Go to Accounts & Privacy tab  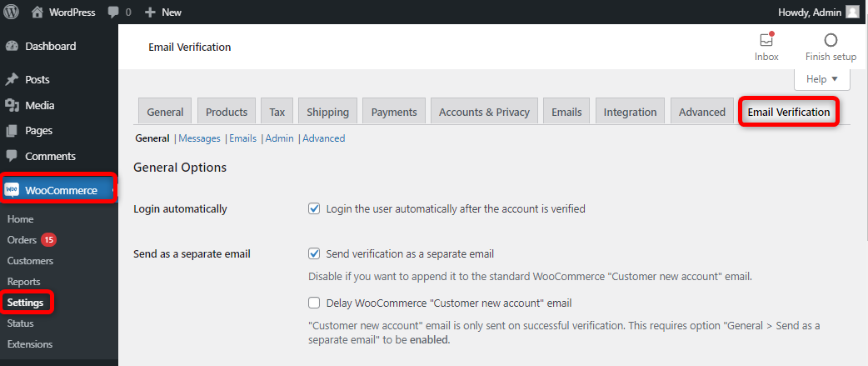(484, 112)
